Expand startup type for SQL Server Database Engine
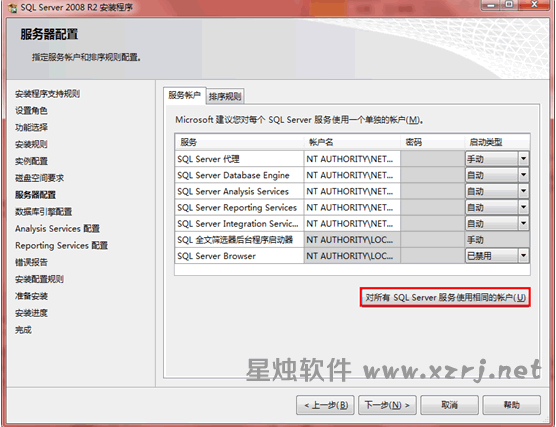 tap(523, 175)
